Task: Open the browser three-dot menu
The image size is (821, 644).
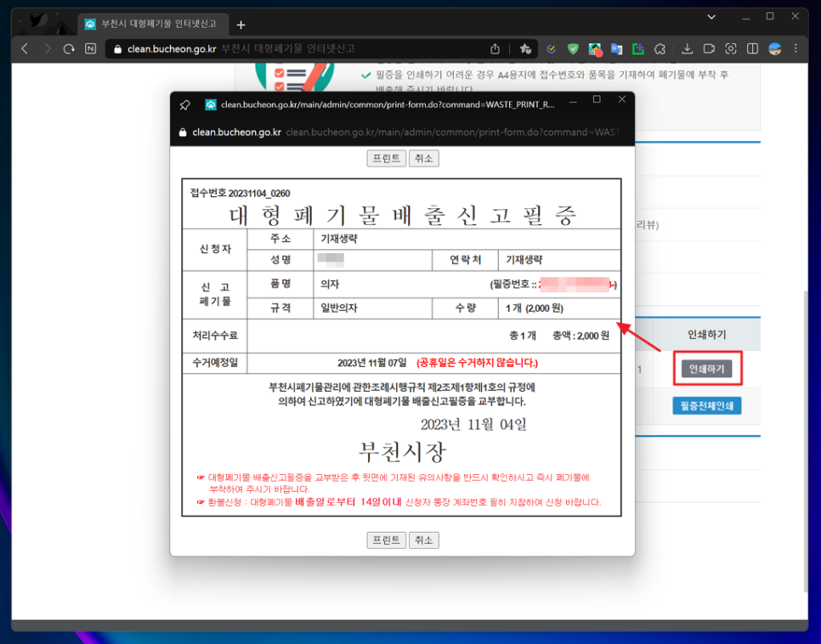Action: click(796, 48)
